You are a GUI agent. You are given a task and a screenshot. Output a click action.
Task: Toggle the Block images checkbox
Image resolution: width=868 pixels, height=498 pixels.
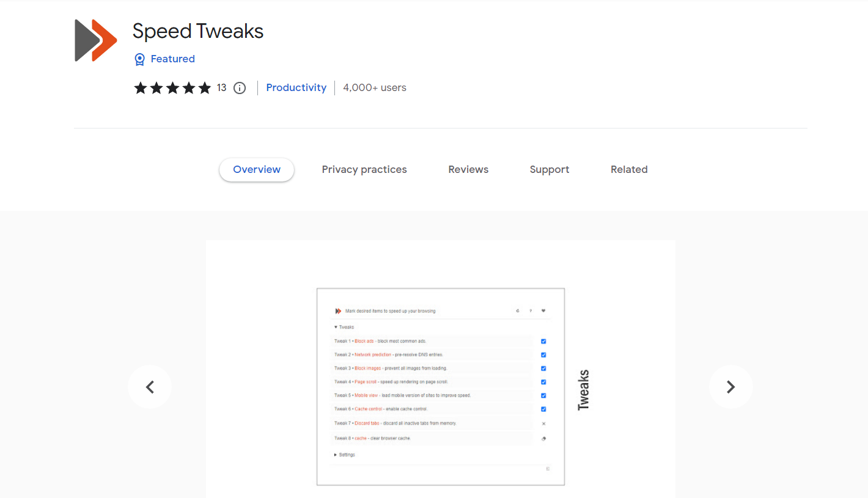coord(543,368)
